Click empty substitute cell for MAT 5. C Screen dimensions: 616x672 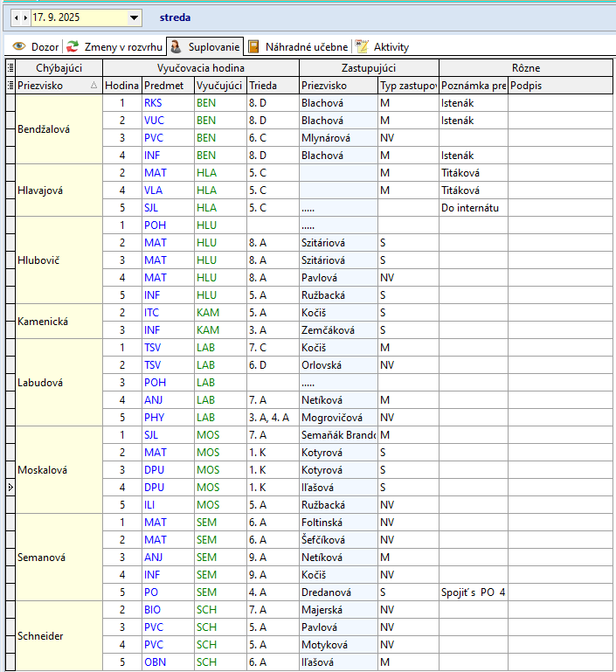(338, 173)
